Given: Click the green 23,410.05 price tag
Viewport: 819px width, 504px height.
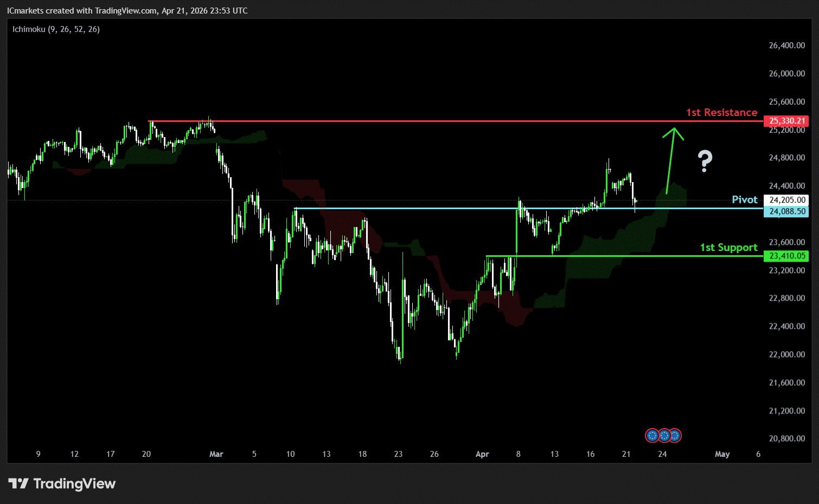Looking at the screenshot, I should (x=786, y=256).
